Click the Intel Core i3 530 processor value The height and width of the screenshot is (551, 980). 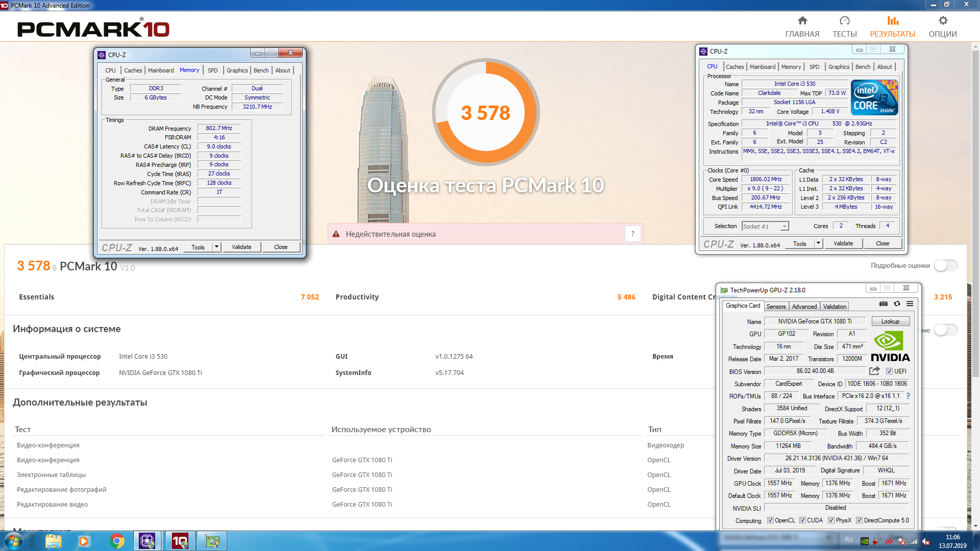(143, 356)
